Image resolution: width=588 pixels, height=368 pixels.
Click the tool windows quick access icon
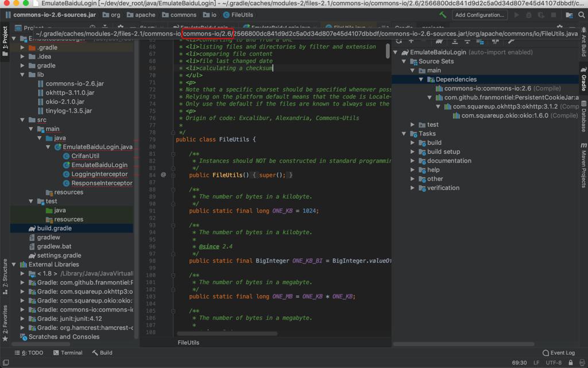pyautogui.click(x=5, y=362)
